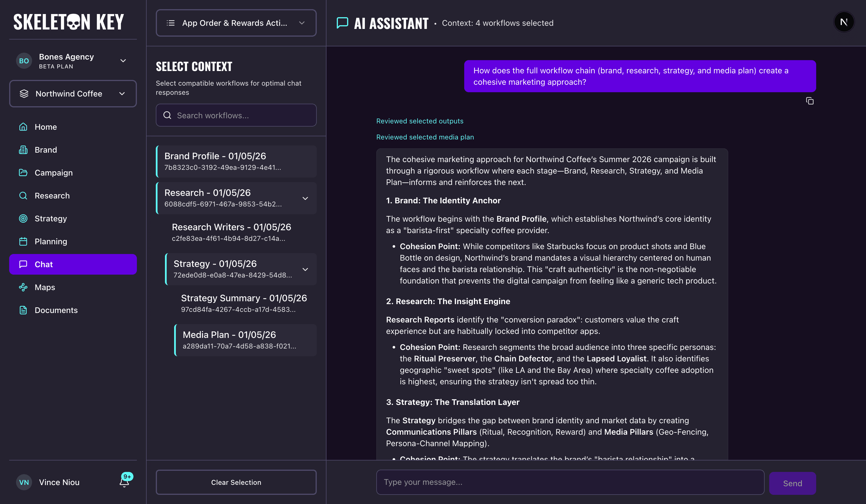This screenshot has width=866, height=504.
Task: Click the Clear Selection button
Action: coord(236,482)
